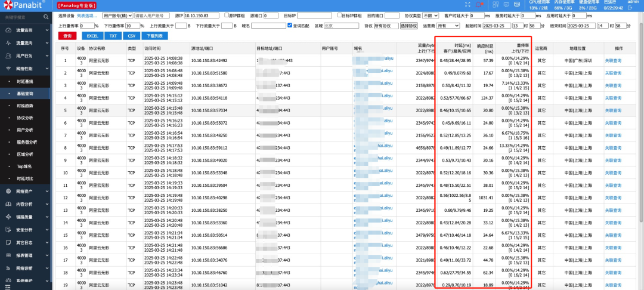Image resolution: width=644 pixels, height=290 pixels.
Task: Enable the 源IP群组 checkbox
Action: (227, 15)
